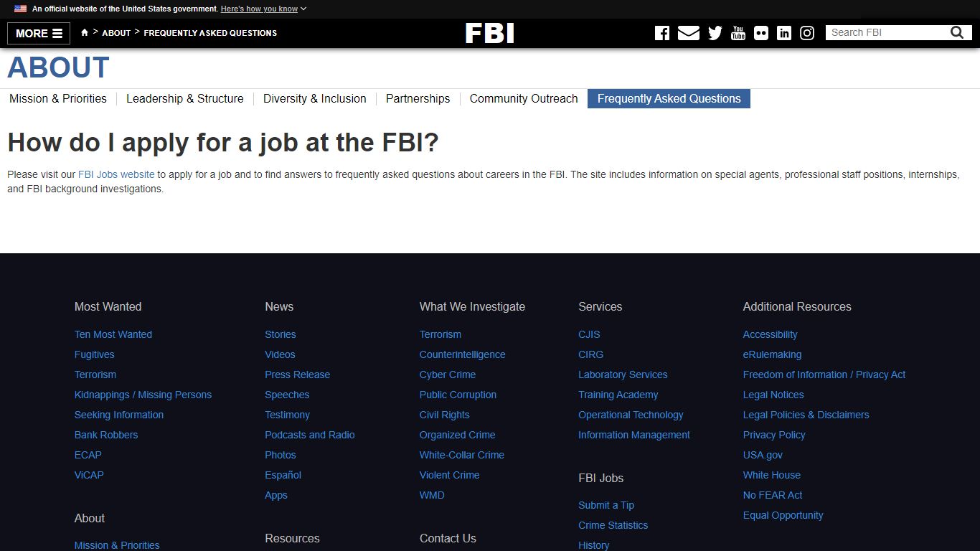The width and height of the screenshot is (980, 551).
Task: Open Ten Most Wanted footer link
Action: click(113, 334)
